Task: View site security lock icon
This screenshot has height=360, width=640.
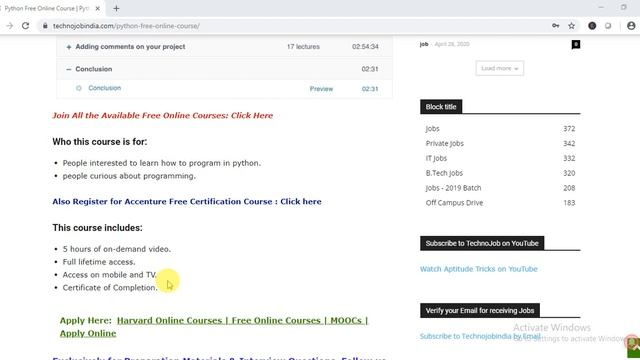Action: coord(45,26)
